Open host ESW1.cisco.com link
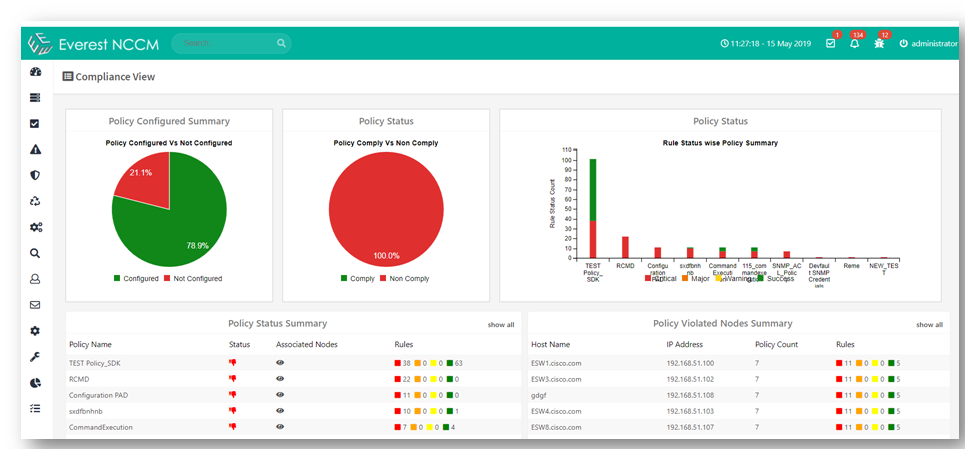The image size is (965, 449). tap(556, 363)
